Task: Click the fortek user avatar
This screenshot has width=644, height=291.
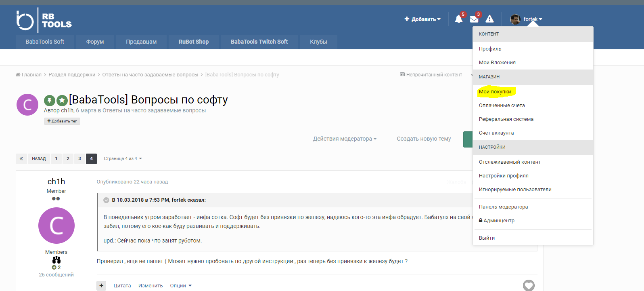Action: [x=515, y=19]
